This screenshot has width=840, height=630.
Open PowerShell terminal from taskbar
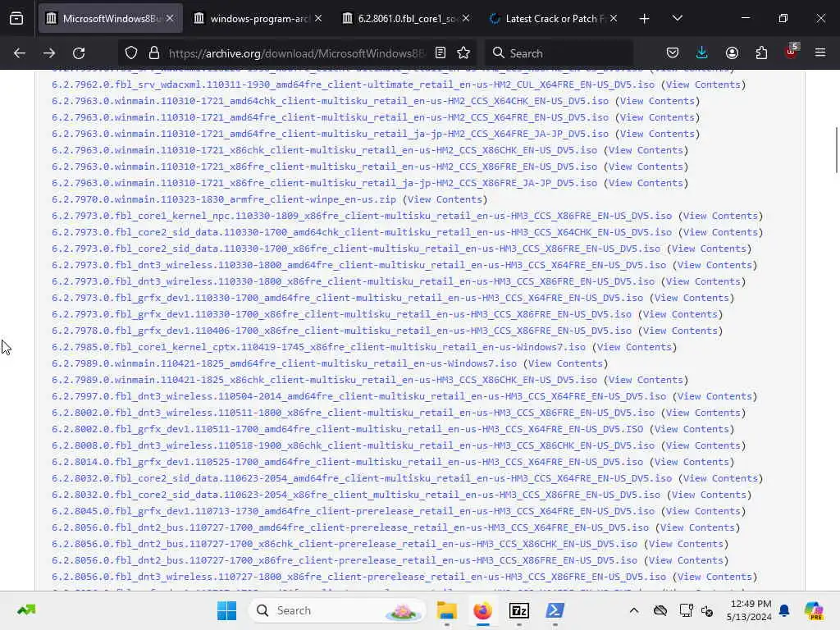click(x=555, y=610)
